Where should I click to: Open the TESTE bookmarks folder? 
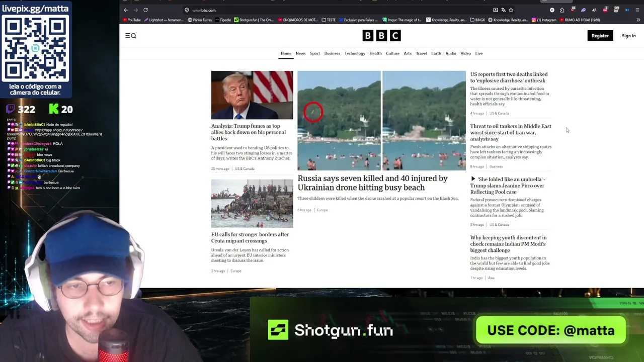[329, 20]
